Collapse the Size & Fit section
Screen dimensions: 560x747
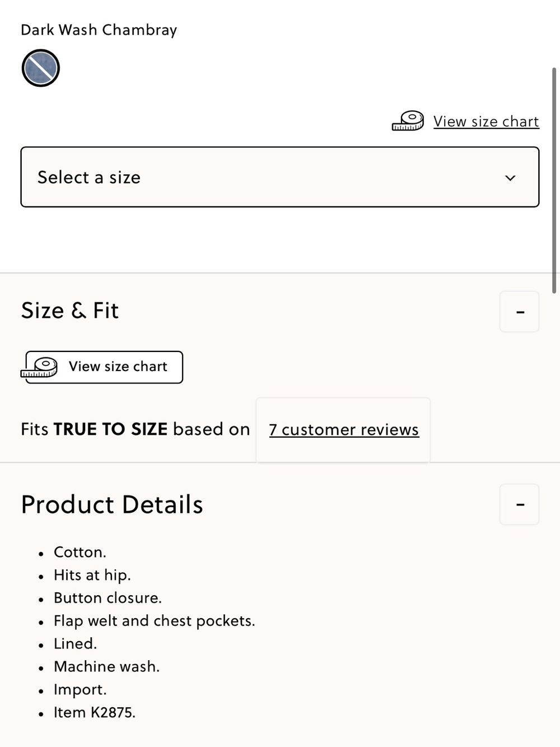[x=520, y=312]
